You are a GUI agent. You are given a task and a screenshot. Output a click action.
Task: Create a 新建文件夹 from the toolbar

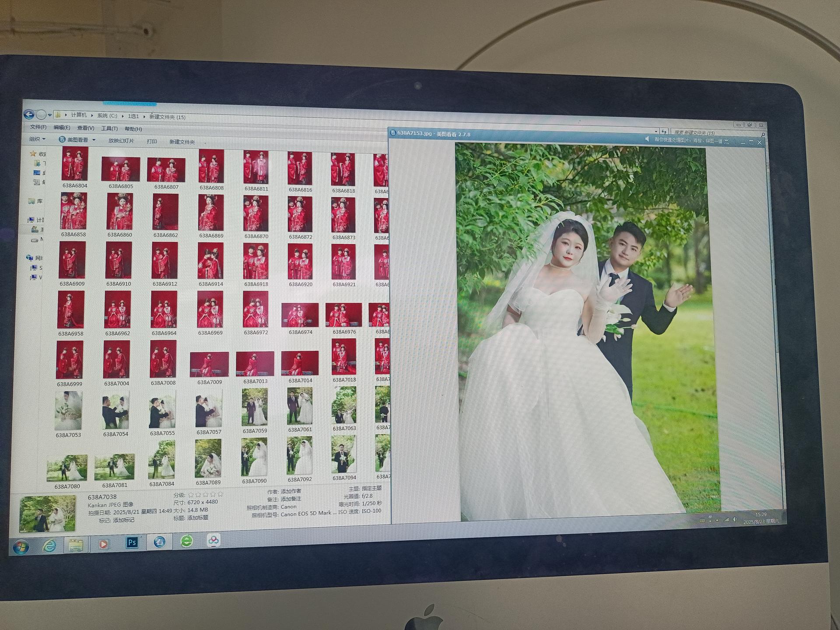(x=182, y=142)
